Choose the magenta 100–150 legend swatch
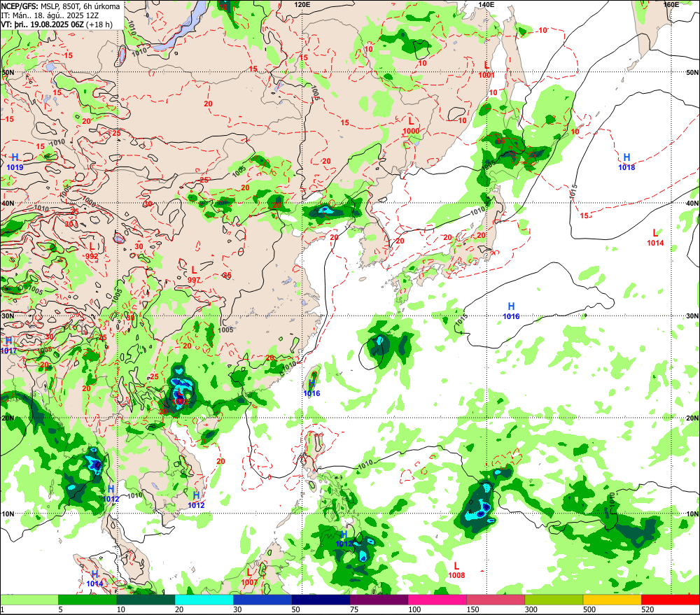Image resolution: width=700 pixels, height=615 pixels. [437, 600]
